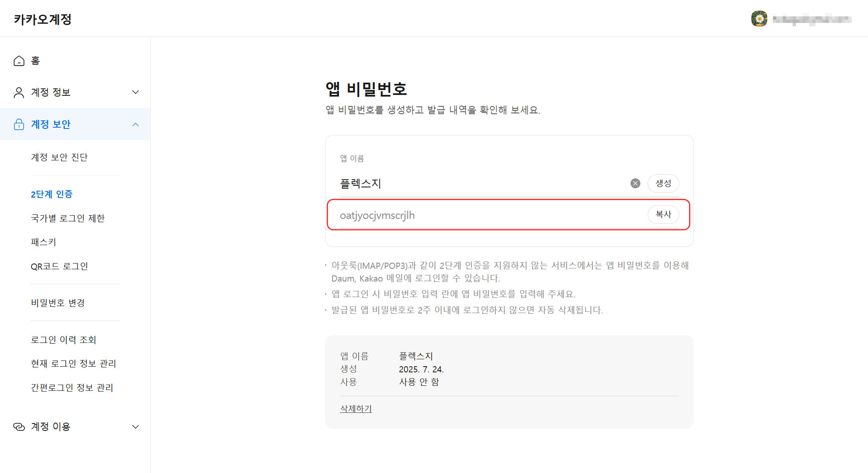Click the creation date 2025. 7. 24.
868x473 pixels.
click(x=421, y=369)
